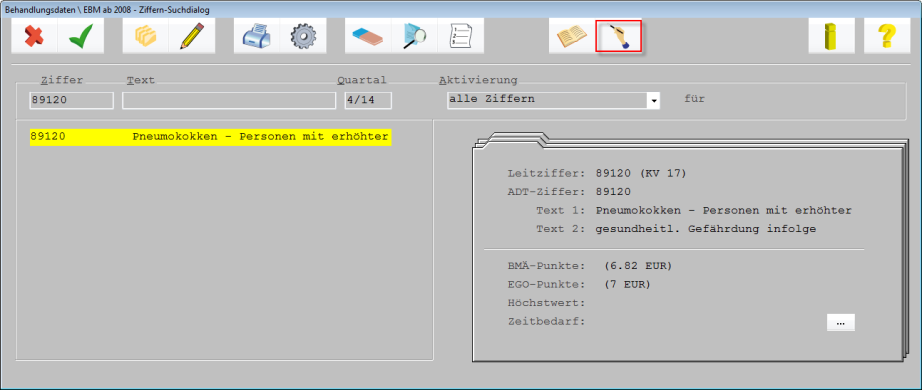The image size is (922, 390).
Task: Click the BMÄ-Punkte value (6.82 EUR)
Action: [638, 266]
